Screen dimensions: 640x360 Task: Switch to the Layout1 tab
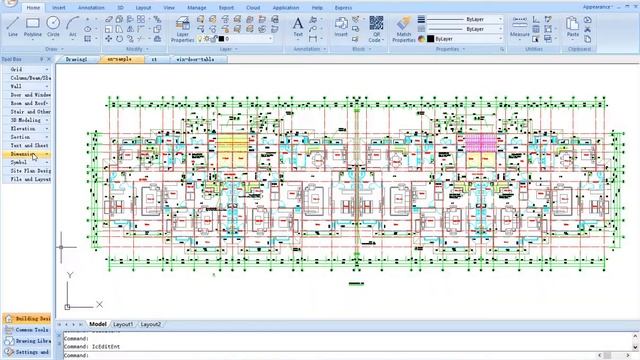pos(123,324)
